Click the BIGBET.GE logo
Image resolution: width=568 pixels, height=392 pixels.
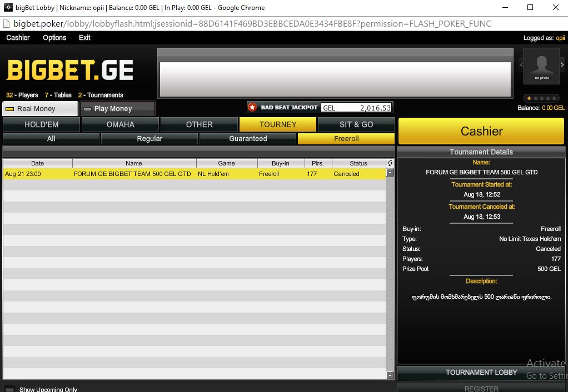(x=70, y=70)
